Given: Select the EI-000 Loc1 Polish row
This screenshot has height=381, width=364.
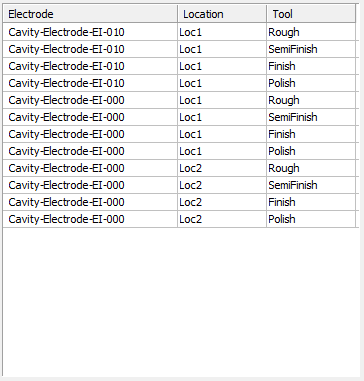Looking at the screenshot, I should click(179, 151).
